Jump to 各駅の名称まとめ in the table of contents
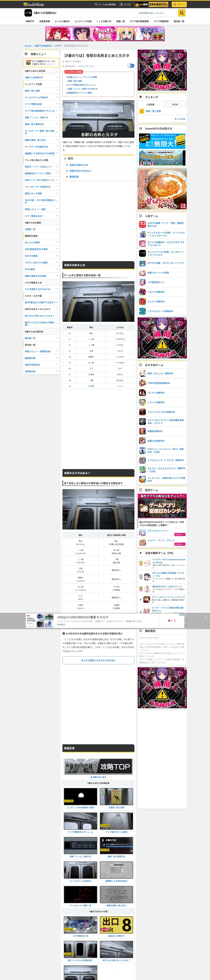Viewport: 210px width, 980px height. tap(79, 165)
